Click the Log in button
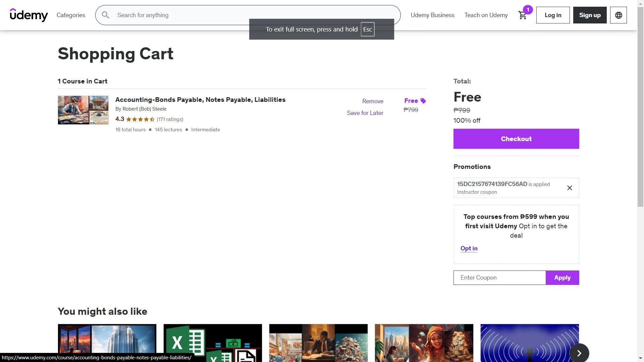This screenshot has width=644, height=362. point(553,15)
